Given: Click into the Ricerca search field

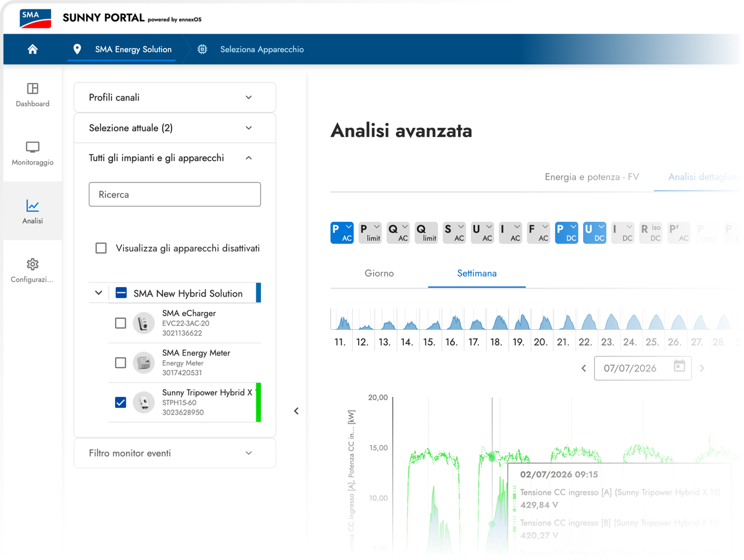Looking at the screenshot, I should 175,195.
